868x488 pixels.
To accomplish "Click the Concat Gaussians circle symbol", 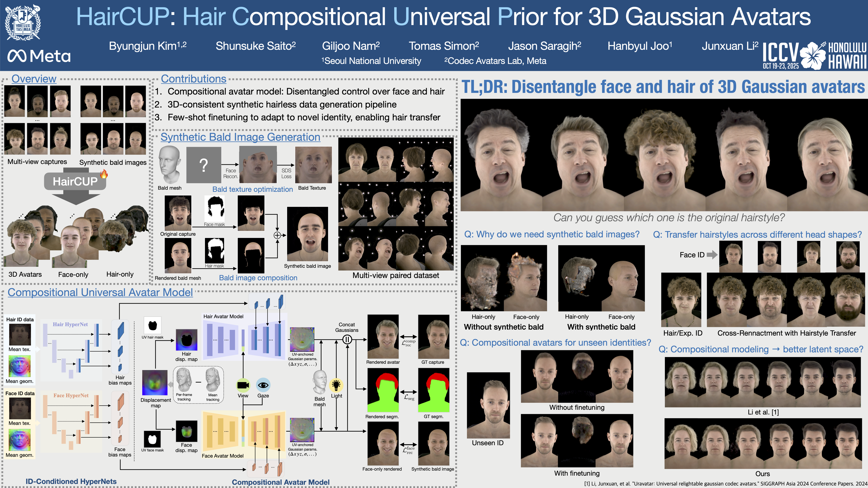I will tap(347, 339).
